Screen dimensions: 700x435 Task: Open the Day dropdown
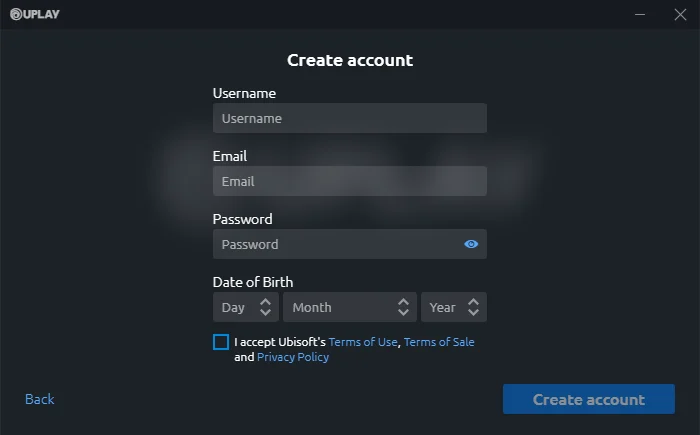pyautogui.click(x=246, y=307)
